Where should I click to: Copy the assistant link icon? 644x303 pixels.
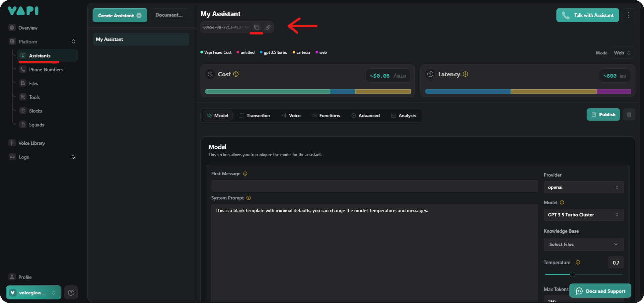268,27
